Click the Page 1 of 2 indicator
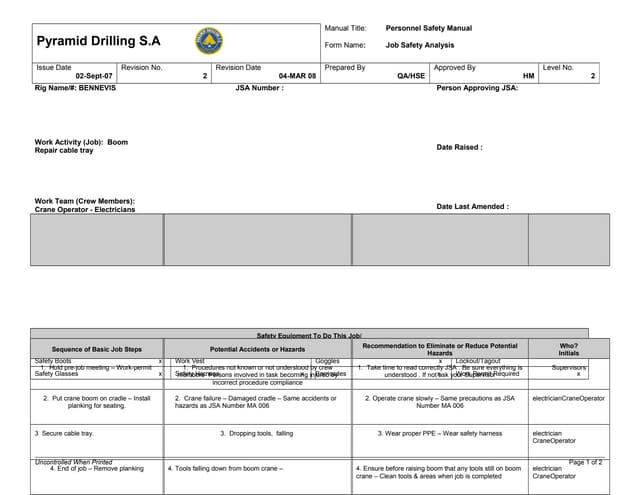Screen dimensions: 640x495 (x=585, y=462)
